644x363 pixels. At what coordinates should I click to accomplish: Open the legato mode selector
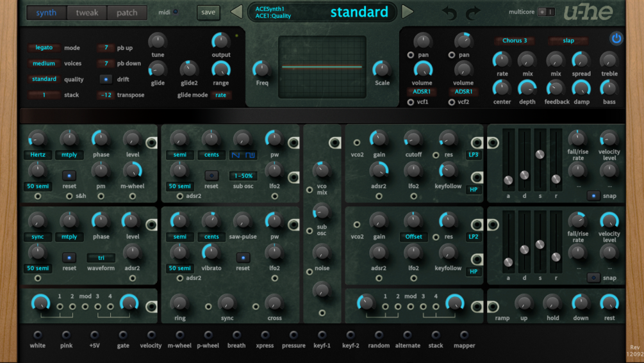[44, 47]
